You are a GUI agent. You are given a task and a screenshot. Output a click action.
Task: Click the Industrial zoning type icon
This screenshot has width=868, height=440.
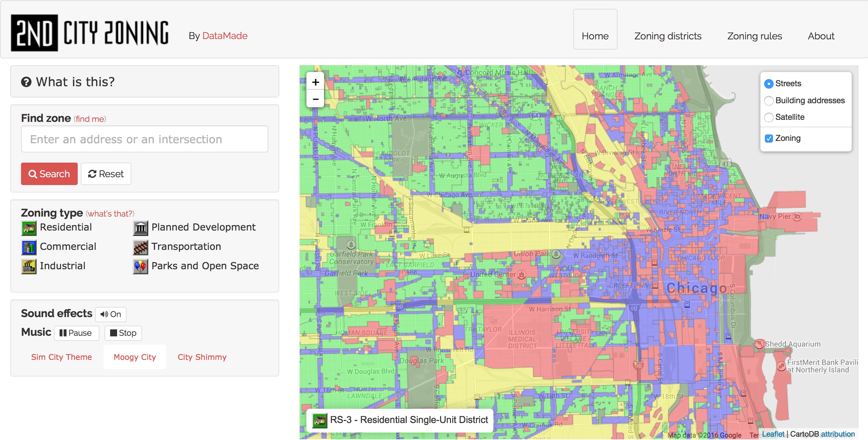pyautogui.click(x=29, y=264)
